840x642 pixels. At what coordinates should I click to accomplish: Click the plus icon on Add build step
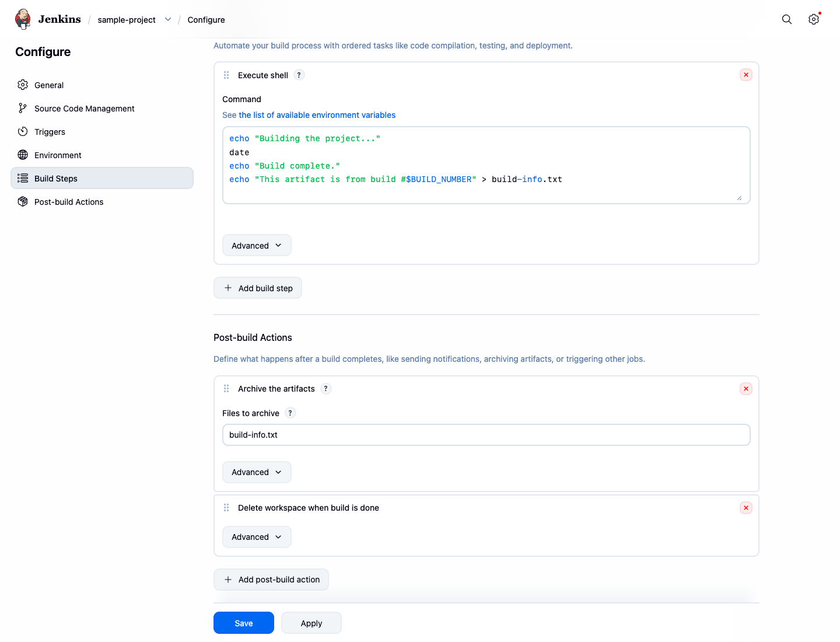point(228,288)
